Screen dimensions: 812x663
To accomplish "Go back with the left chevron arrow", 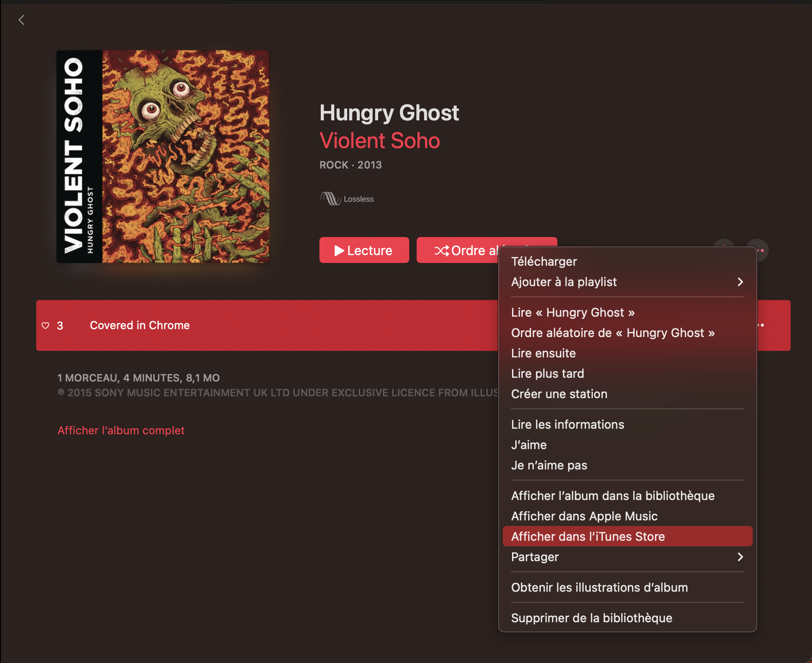I will coord(21,20).
